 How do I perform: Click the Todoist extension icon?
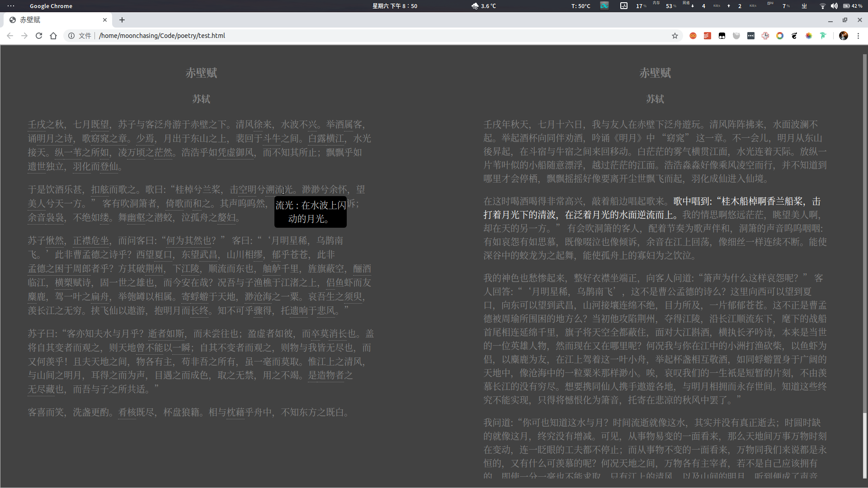pyautogui.click(x=708, y=36)
